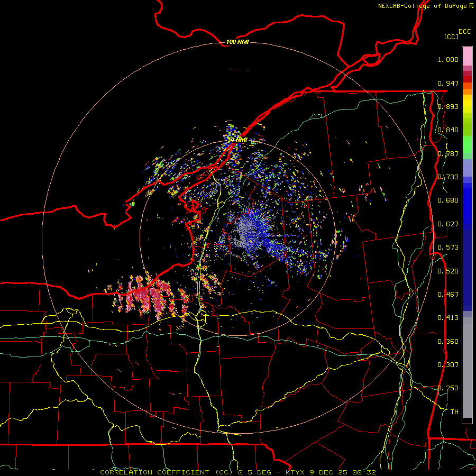The width and height of the screenshot is (476, 476).
Task: Click the gray low-value segment of the color bar
Action: point(467,368)
